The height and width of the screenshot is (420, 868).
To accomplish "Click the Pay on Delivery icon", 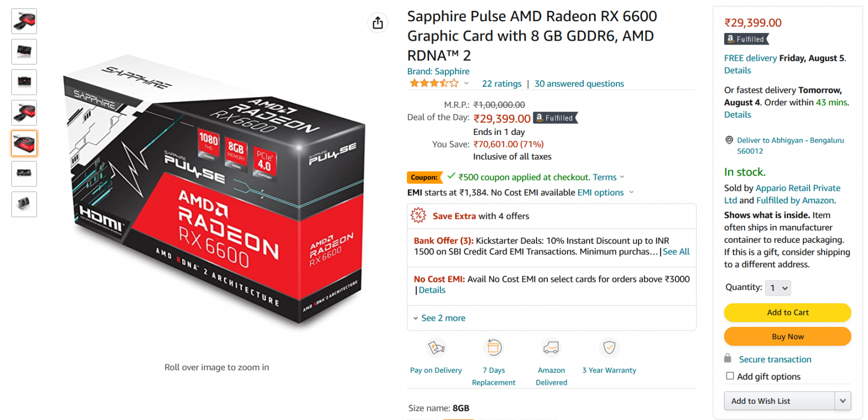I will coord(436,347).
